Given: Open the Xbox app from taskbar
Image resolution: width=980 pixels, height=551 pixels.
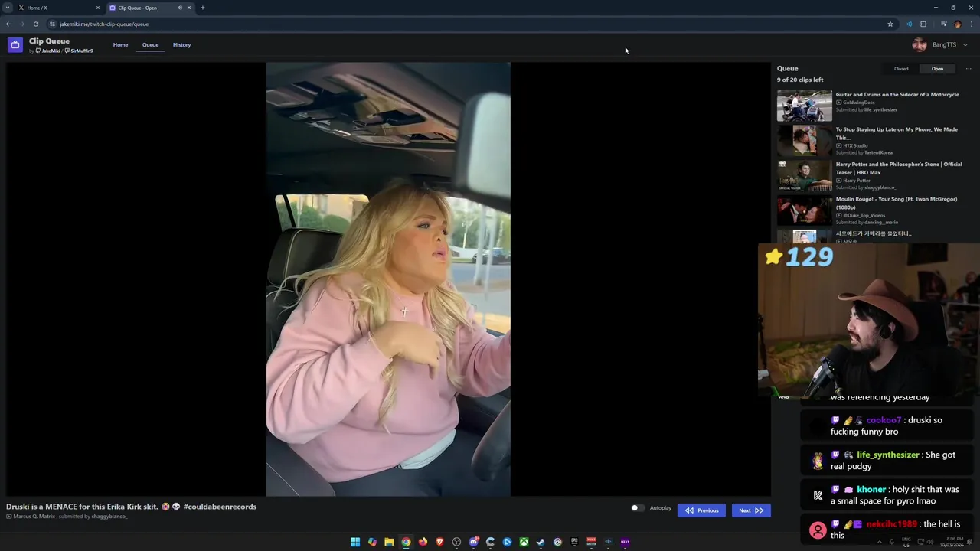Looking at the screenshot, I should 524,542.
